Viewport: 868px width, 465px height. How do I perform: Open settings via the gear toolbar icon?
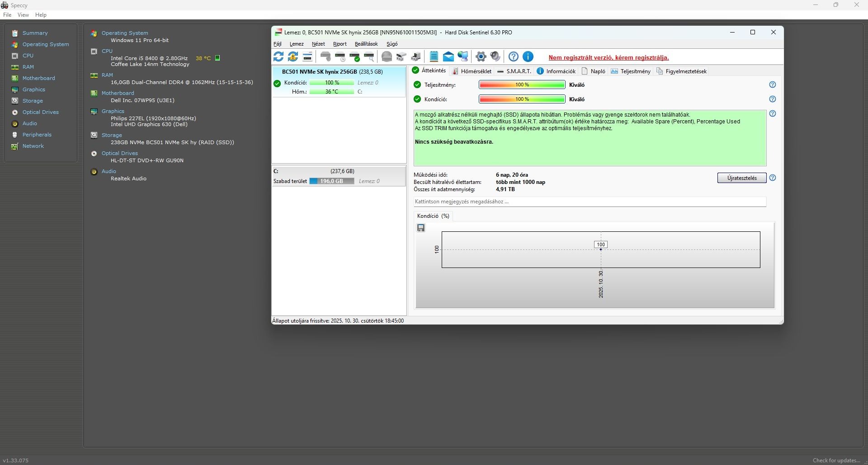[x=481, y=56]
